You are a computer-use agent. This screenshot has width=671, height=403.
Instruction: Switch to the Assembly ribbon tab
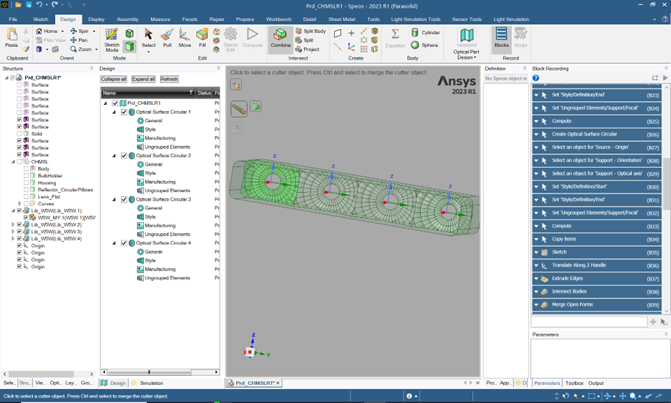click(x=128, y=19)
